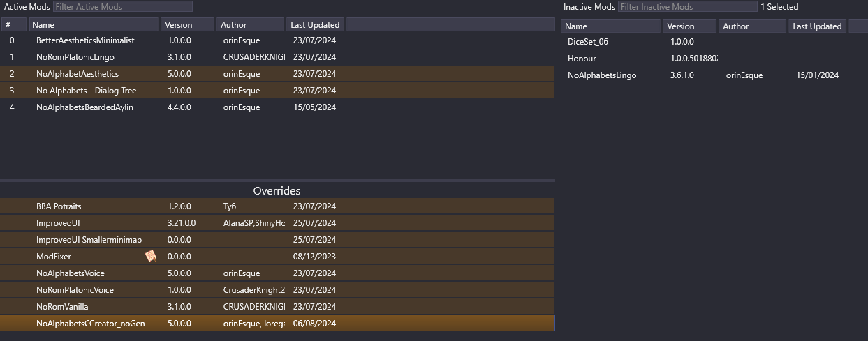
Task: Select NoRomPlatonicVoice override row
Action: (278, 290)
